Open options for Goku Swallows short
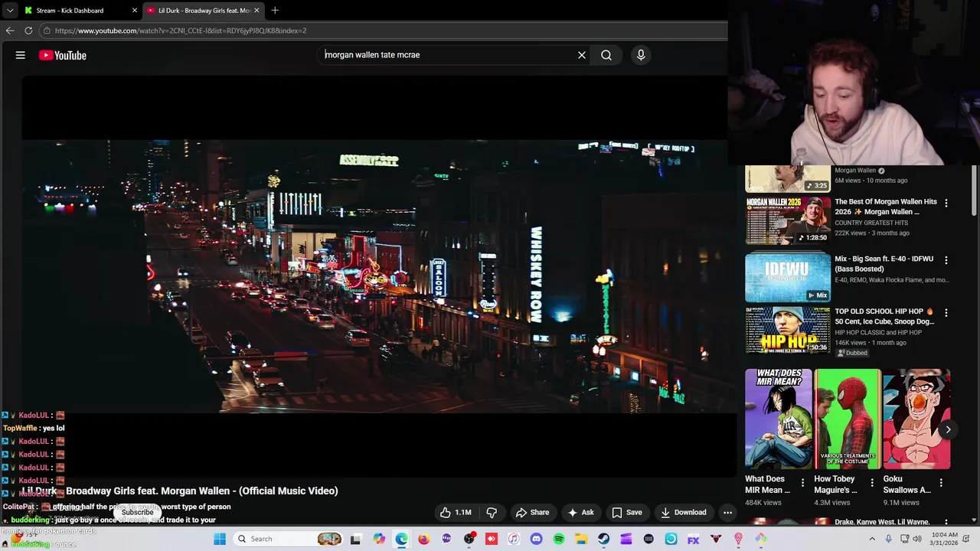 [941, 483]
